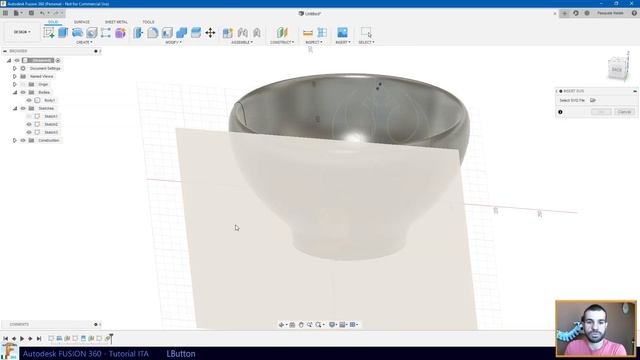Select the Measure tool
The image size is (640, 360).
(308, 33)
